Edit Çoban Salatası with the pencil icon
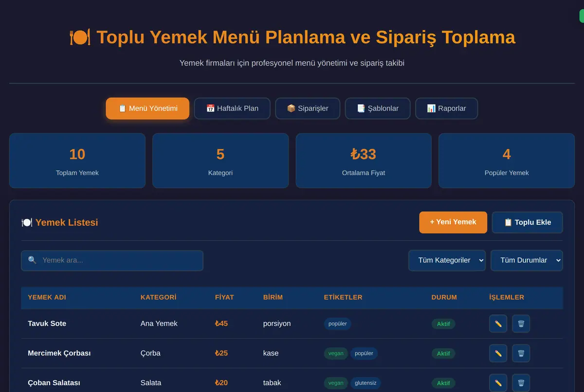Viewport: 584px width, 392px height. (498, 383)
